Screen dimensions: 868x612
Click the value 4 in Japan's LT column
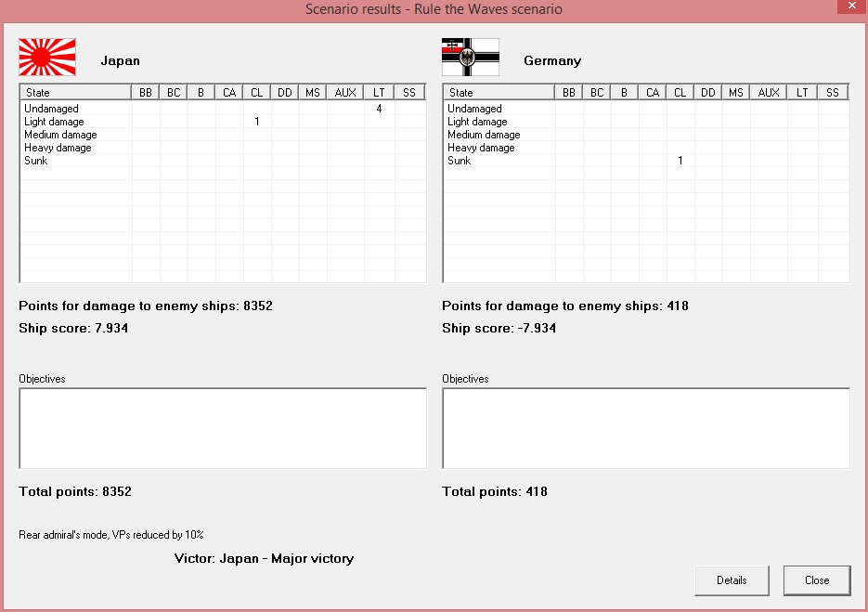click(x=379, y=109)
